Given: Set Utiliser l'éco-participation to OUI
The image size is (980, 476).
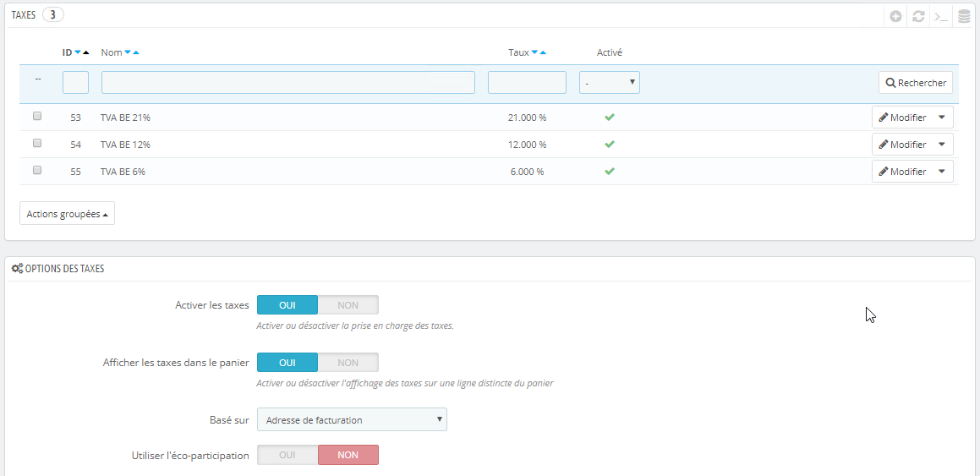Looking at the screenshot, I should click(287, 455).
